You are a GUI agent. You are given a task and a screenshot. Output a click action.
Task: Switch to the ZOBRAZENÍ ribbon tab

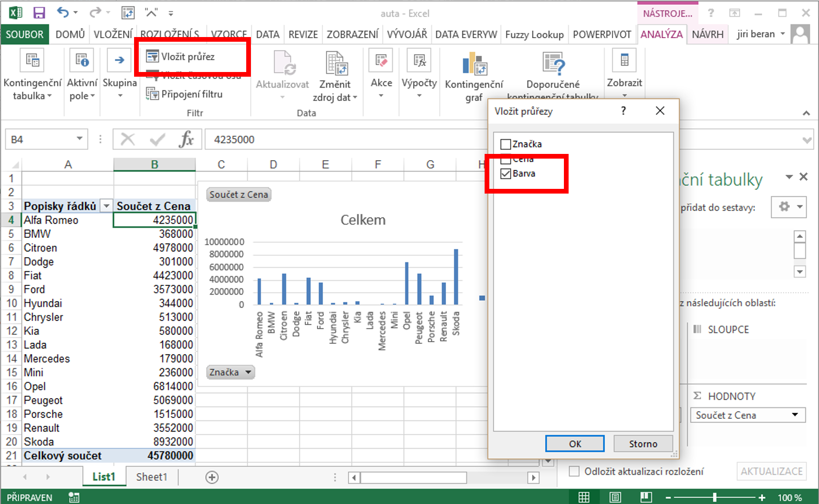tap(353, 34)
